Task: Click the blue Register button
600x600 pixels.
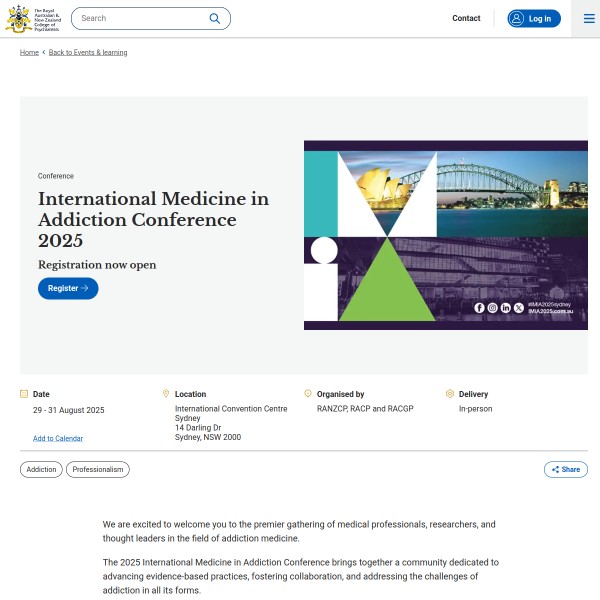Action: [x=68, y=288]
